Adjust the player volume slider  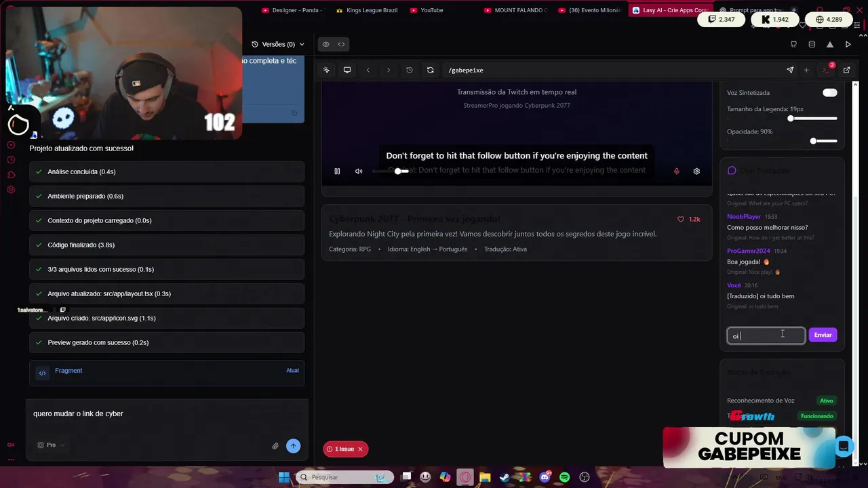pyautogui.click(x=391, y=171)
